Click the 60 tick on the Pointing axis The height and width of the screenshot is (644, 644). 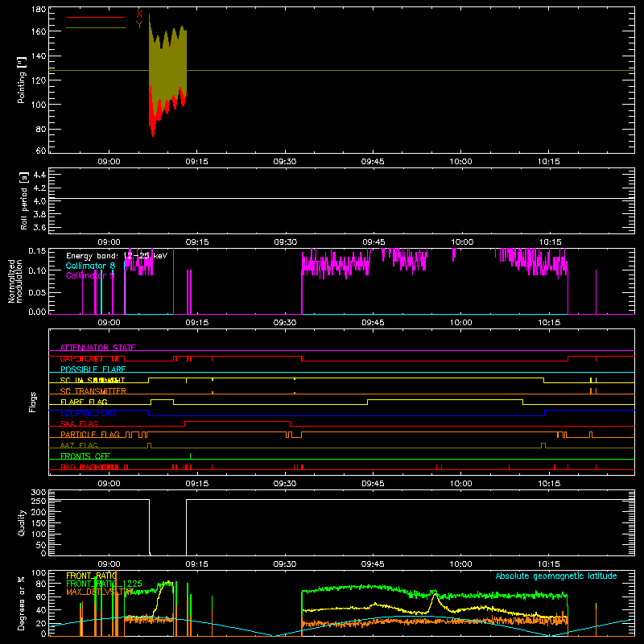pyautogui.click(x=41, y=151)
